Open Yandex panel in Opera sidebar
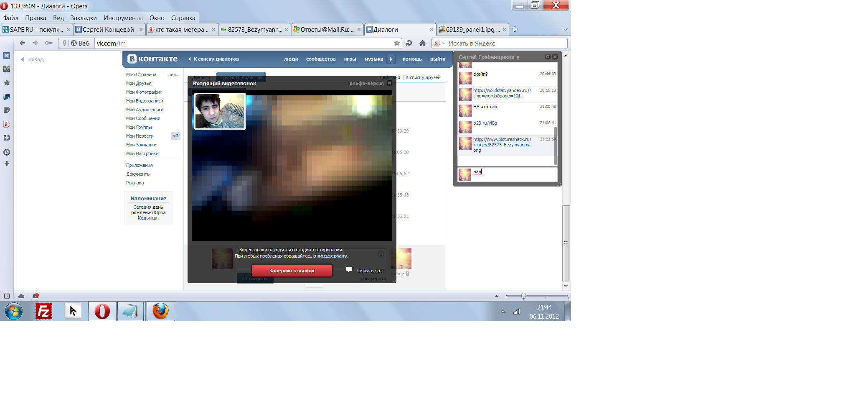This screenshot has width=868, height=414. click(x=7, y=124)
